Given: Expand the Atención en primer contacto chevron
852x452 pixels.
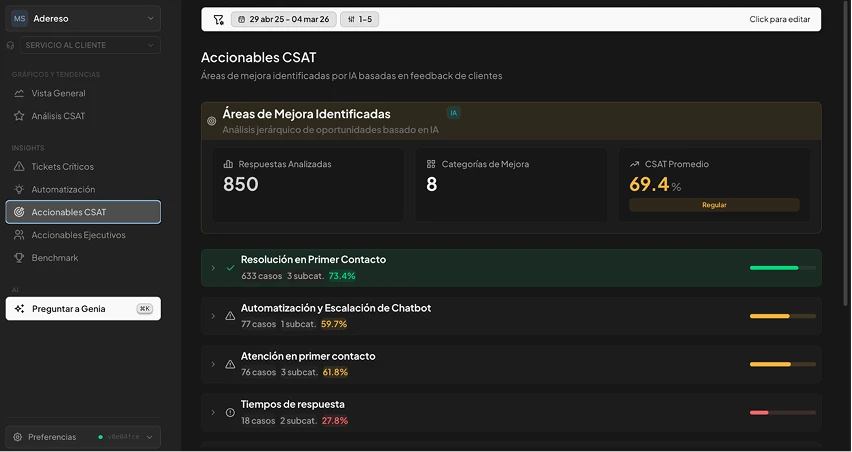Looking at the screenshot, I should pos(214,365).
